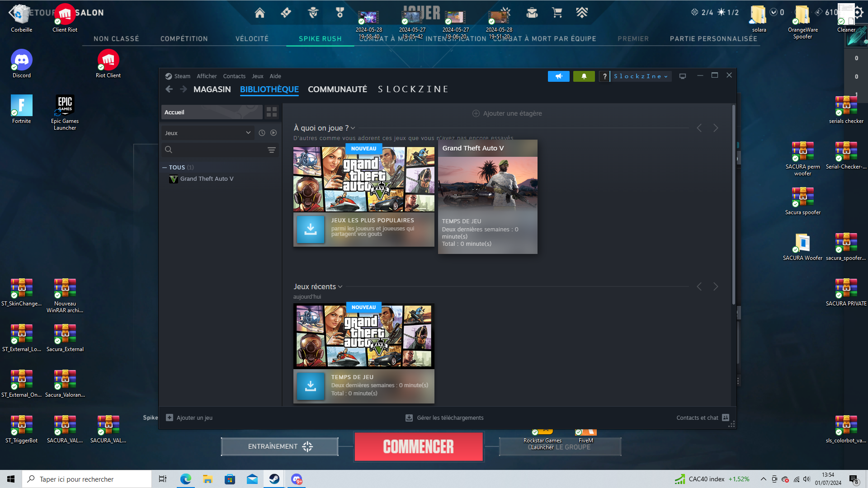
Task: Select VÉLOCITÉ mode in Valorant
Action: [x=252, y=39]
